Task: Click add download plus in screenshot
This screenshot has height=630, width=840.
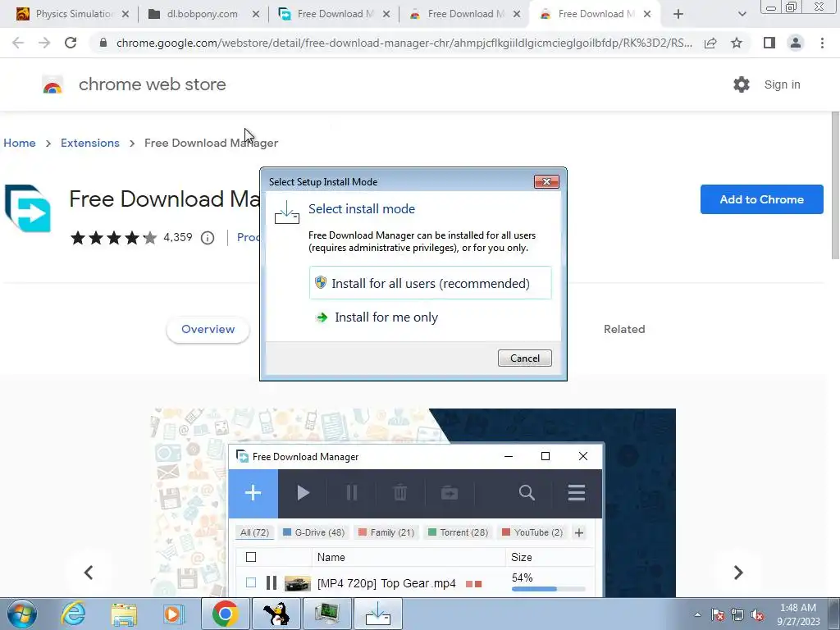Action: (x=253, y=493)
